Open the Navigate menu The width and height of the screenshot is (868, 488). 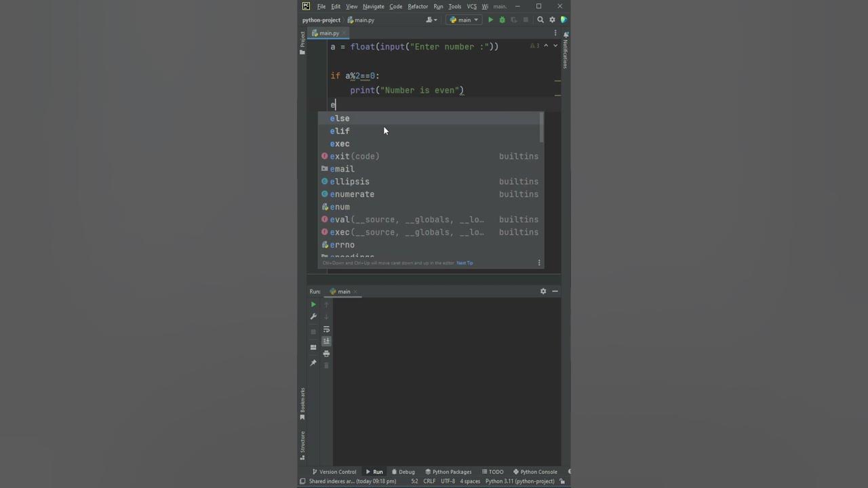tap(373, 6)
